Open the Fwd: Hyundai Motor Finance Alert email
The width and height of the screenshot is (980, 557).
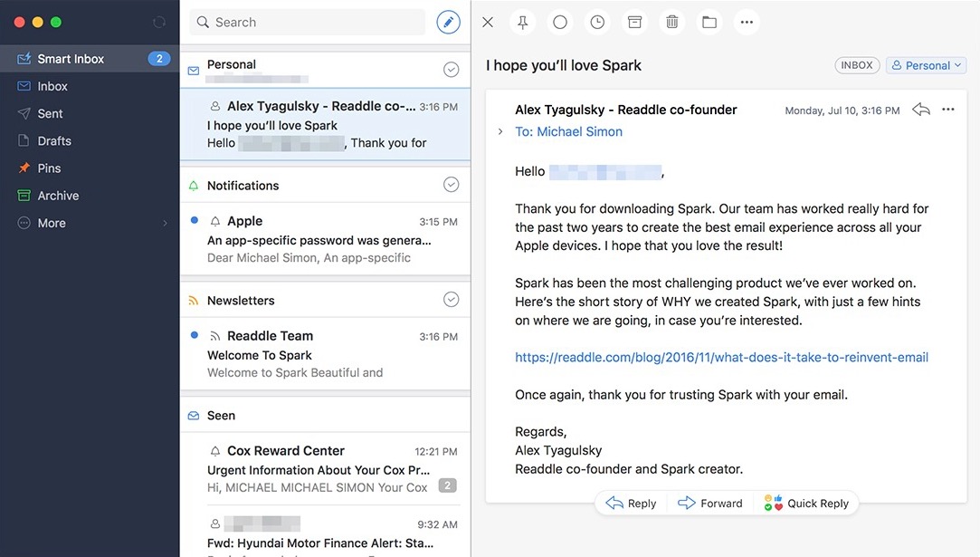tap(326, 532)
